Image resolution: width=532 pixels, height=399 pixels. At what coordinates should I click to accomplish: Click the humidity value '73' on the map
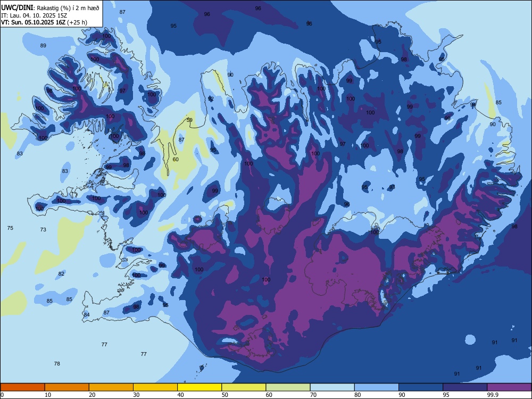[43, 230]
